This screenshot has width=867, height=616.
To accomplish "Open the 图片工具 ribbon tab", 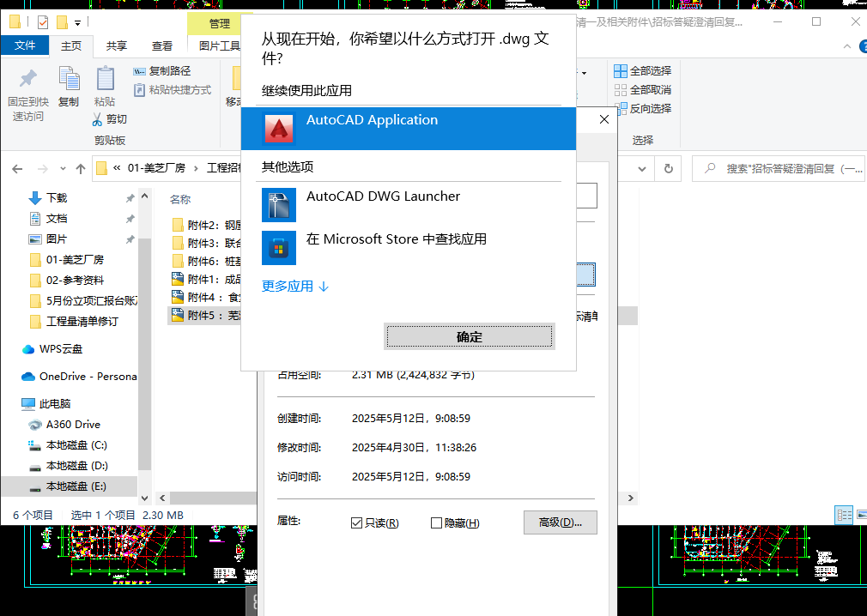I will (x=219, y=45).
